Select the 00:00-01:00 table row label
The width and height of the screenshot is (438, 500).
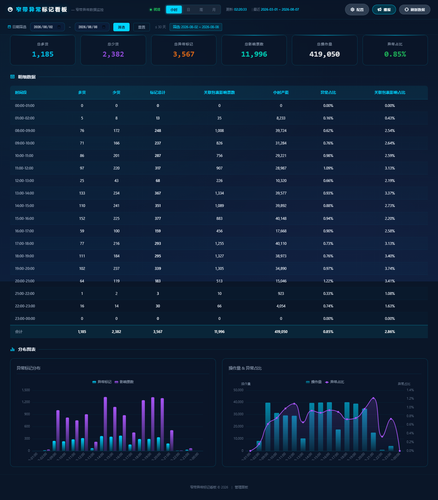tap(25, 105)
